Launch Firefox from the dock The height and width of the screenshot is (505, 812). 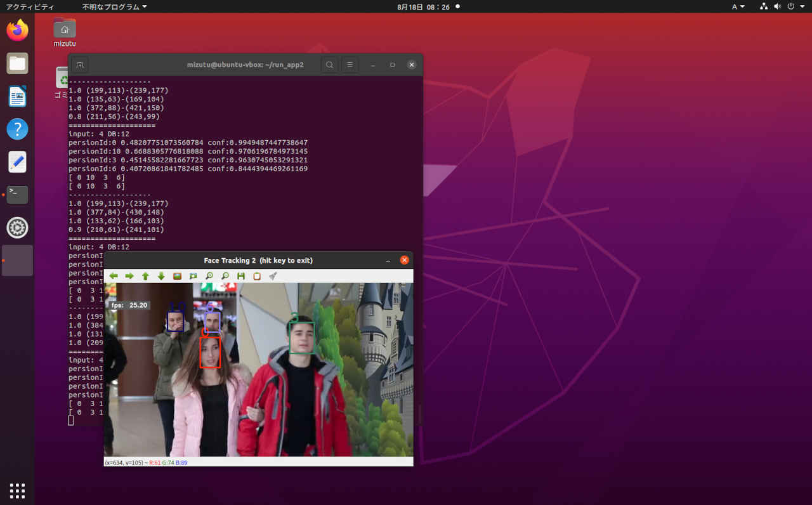[17, 29]
